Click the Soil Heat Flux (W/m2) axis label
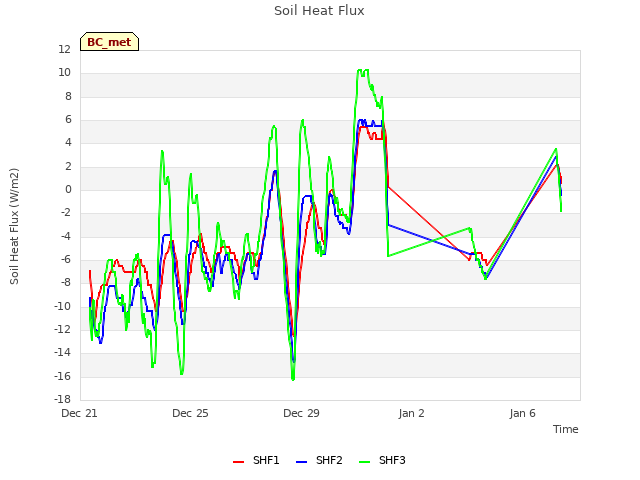 (x=14, y=226)
